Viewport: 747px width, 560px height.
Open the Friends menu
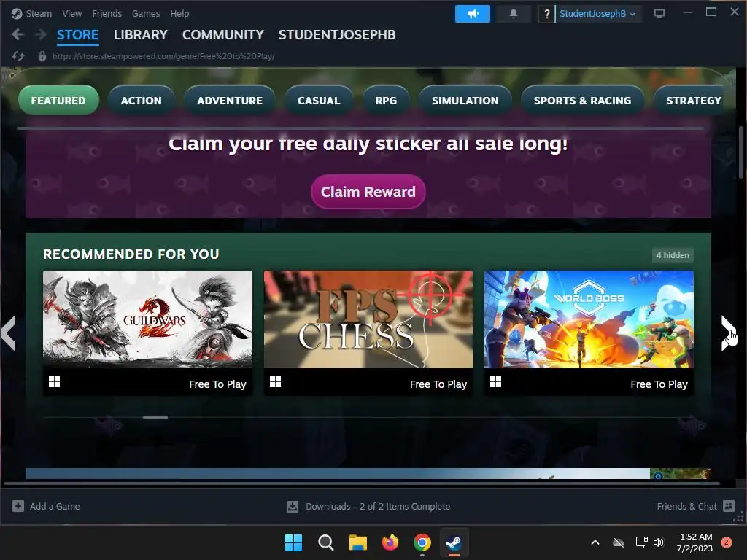click(x=107, y=14)
